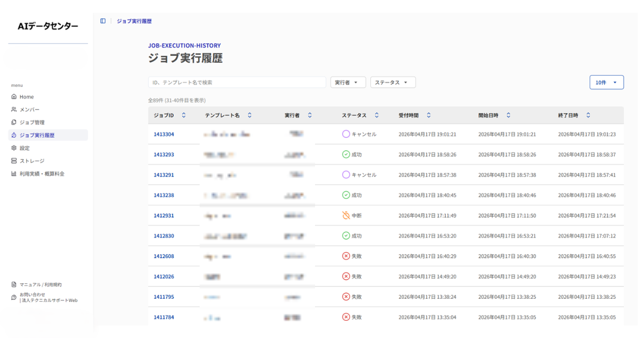Click interrupted status icon for job 1412931

point(346,216)
